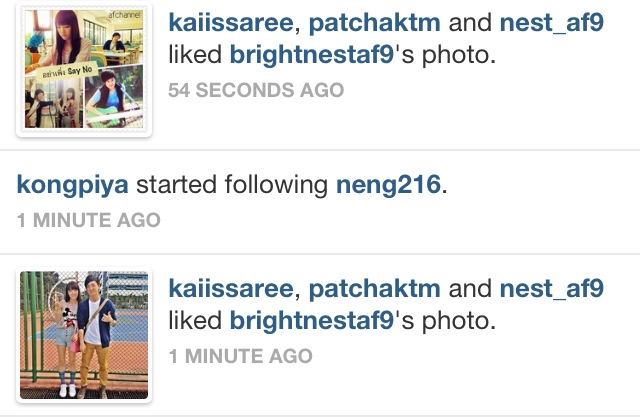Image resolution: width=640 pixels, height=417 pixels.
Task: Open patchaktm's profile in the 54 seconds ago entry
Action: pos(374,23)
